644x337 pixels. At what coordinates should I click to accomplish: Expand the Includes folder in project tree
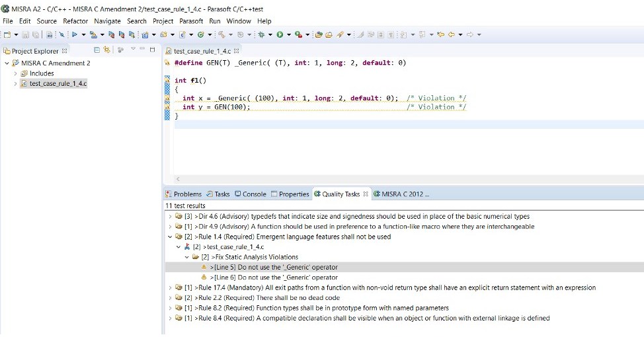(x=16, y=73)
